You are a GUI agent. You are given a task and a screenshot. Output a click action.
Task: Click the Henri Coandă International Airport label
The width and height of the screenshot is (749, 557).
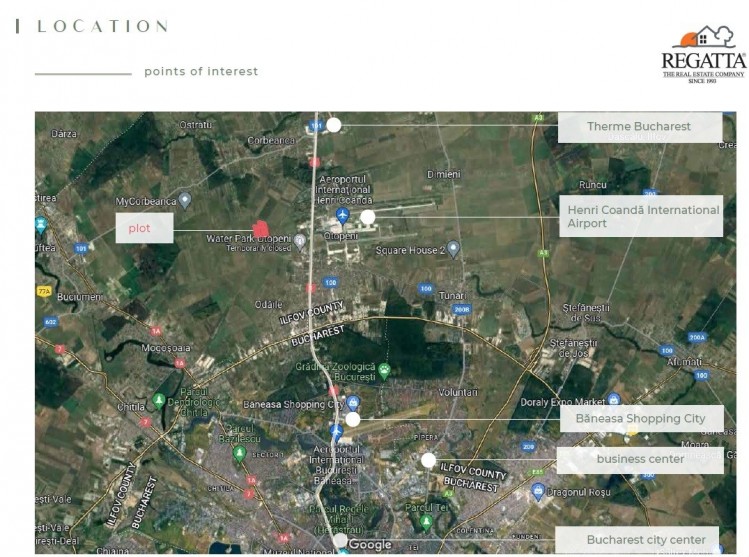pos(641,216)
